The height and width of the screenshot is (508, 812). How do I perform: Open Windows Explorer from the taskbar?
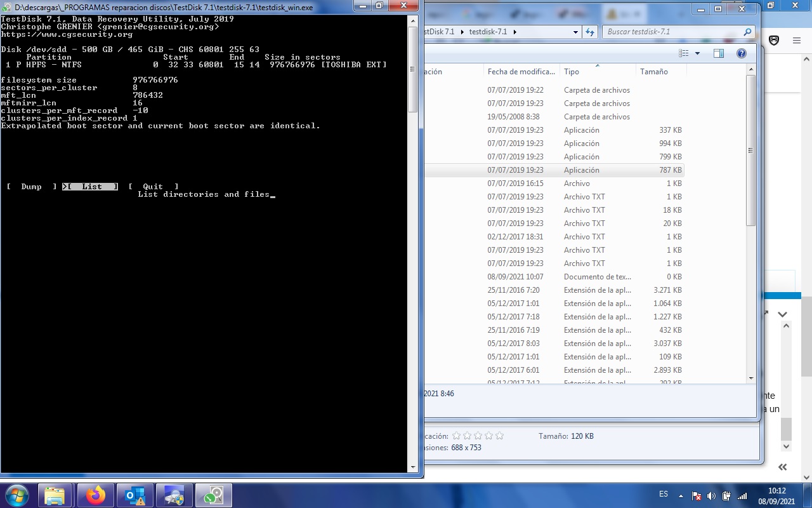tap(55, 495)
